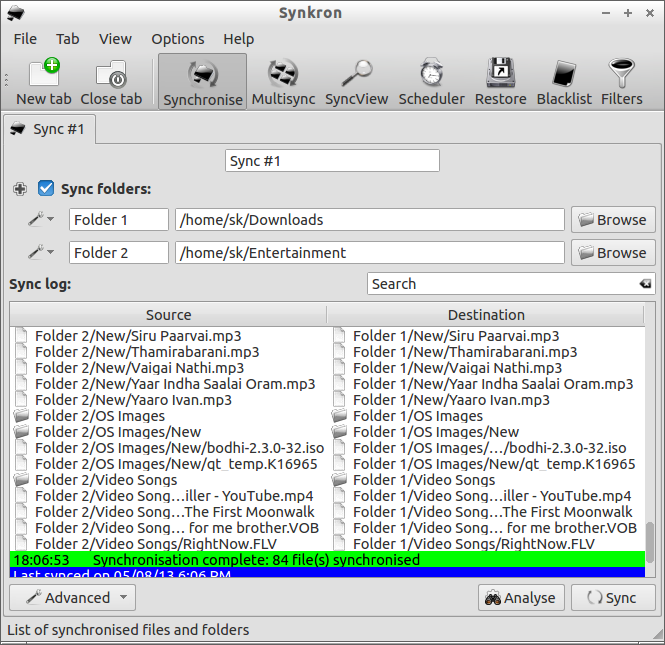The image size is (665, 645).
Task: Open the Help menu
Action: 238,39
